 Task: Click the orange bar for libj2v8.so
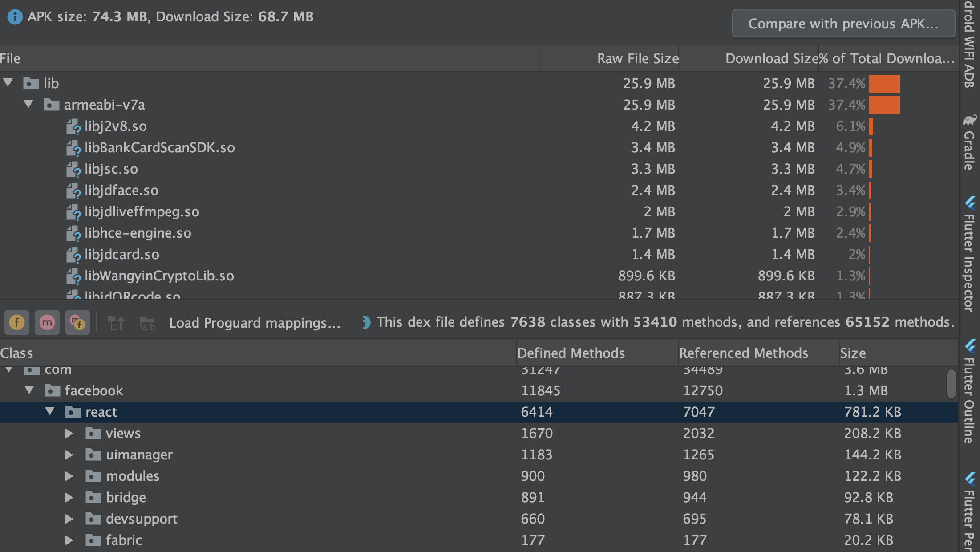(x=871, y=126)
